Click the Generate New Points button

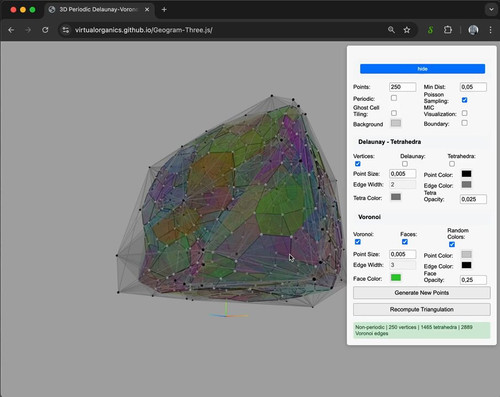[422, 293]
